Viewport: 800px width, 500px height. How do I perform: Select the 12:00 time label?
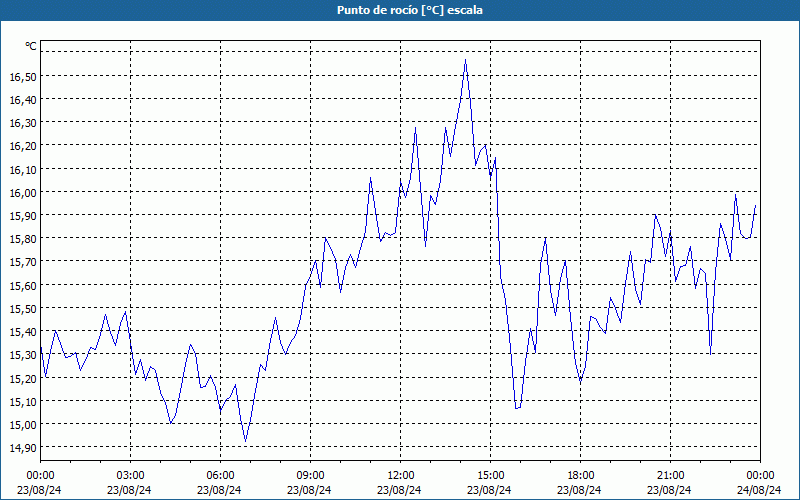point(400,476)
